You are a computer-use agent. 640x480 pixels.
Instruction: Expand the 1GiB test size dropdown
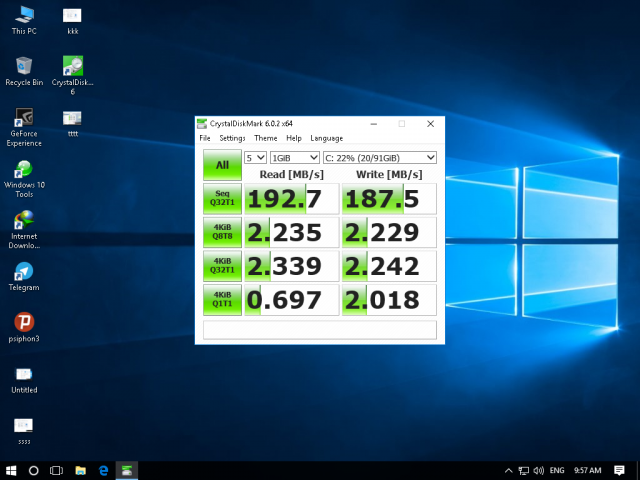(295, 158)
